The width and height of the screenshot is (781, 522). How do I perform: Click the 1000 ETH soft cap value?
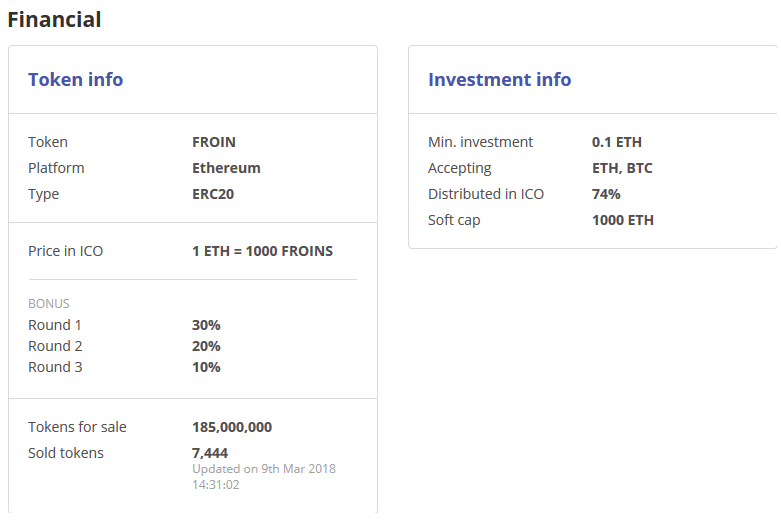623,220
